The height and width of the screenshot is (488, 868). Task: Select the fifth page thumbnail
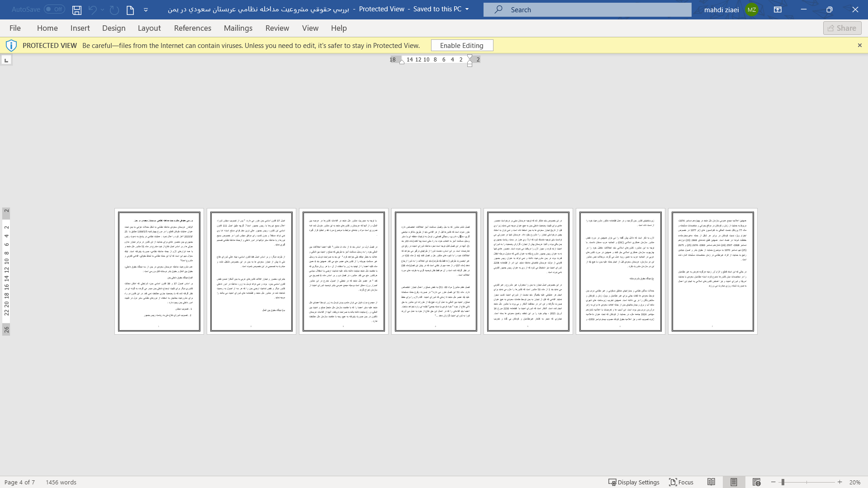528,271
